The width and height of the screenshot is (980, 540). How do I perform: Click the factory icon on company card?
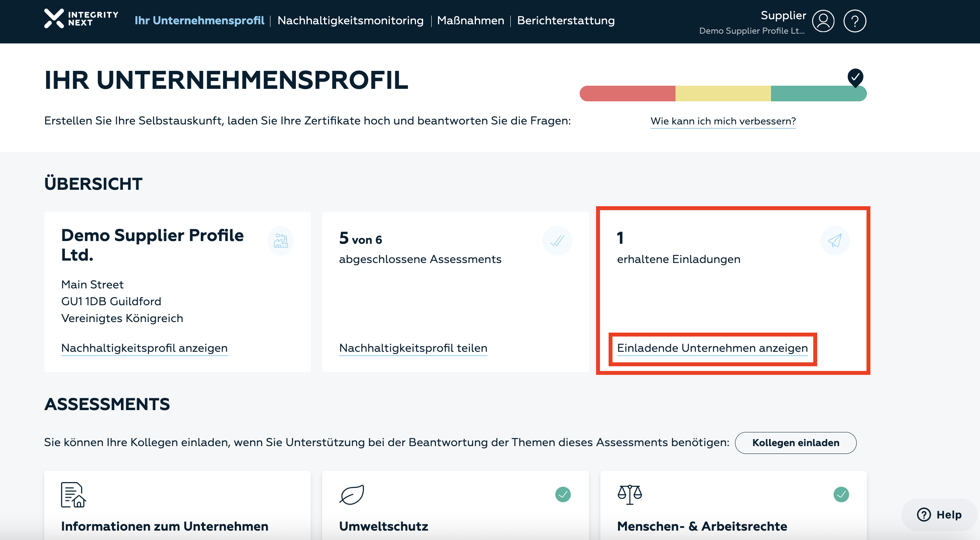pyautogui.click(x=281, y=241)
